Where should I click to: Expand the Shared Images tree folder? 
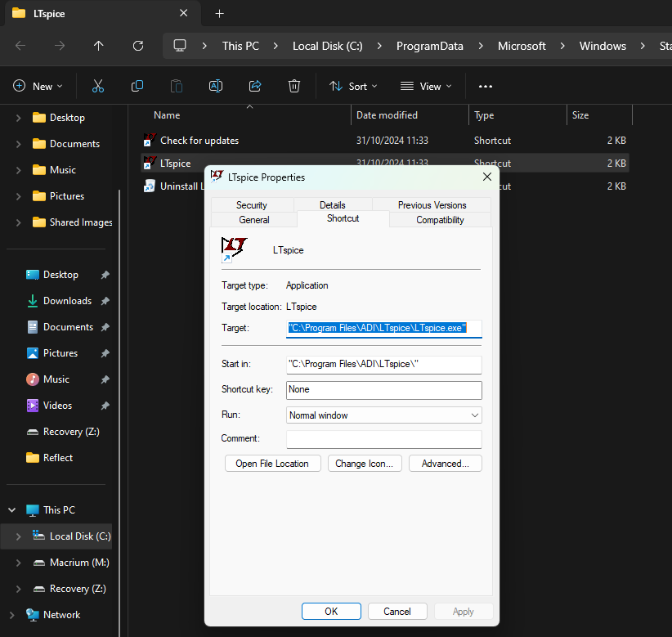pyautogui.click(x=19, y=222)
